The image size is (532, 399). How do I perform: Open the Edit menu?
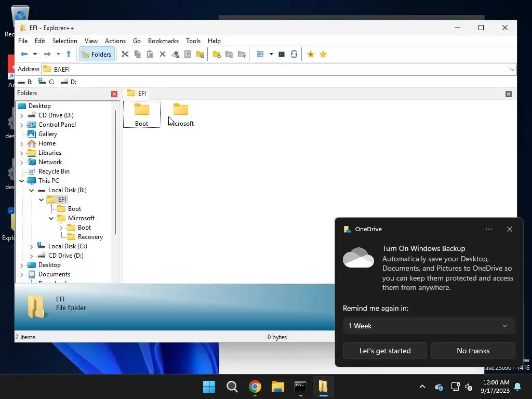pos(39,41)
